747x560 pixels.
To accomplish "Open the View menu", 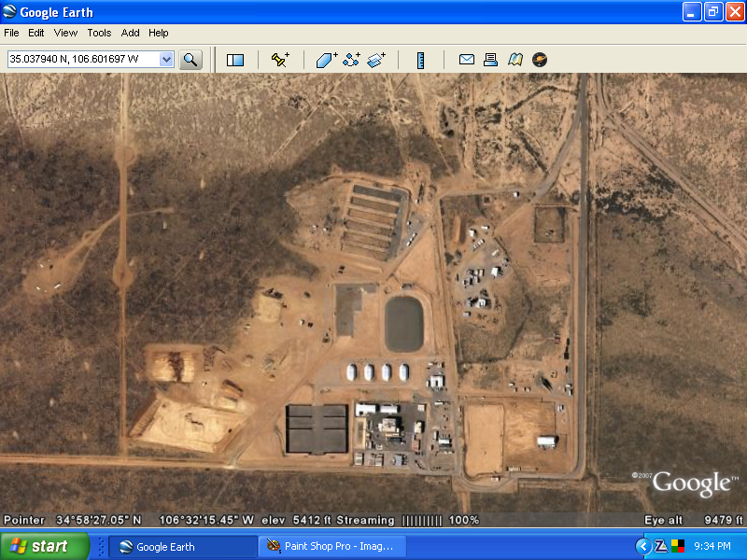I will (65, 33).
